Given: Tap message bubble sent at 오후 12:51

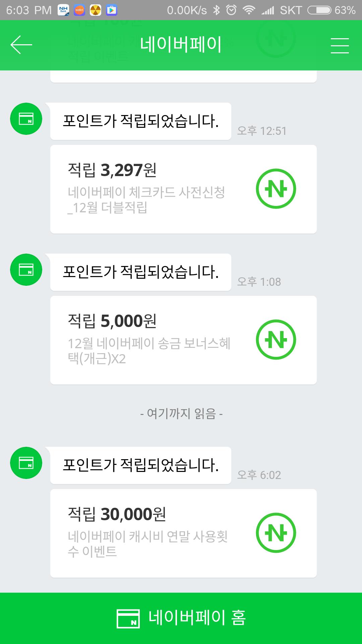Looking at the screenshot, I should coord(140,121).
